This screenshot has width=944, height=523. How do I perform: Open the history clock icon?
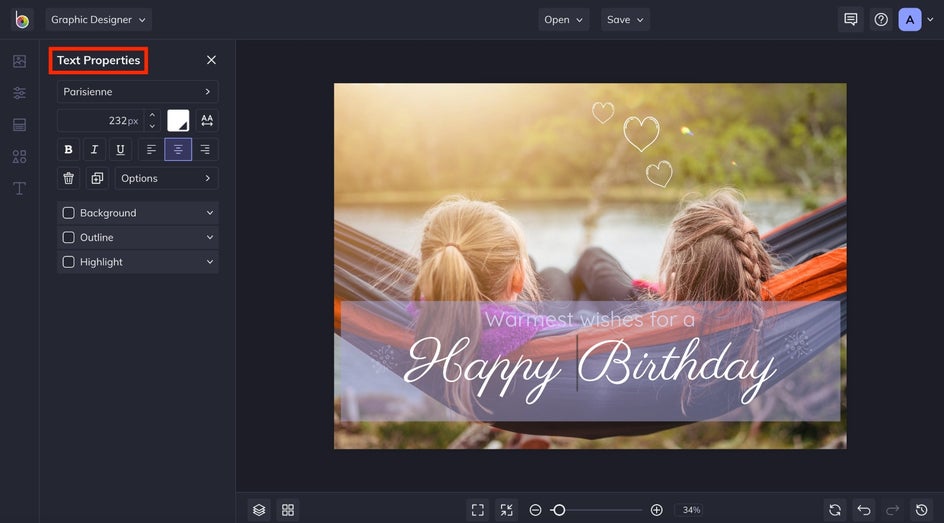click(x=921, y=510)
